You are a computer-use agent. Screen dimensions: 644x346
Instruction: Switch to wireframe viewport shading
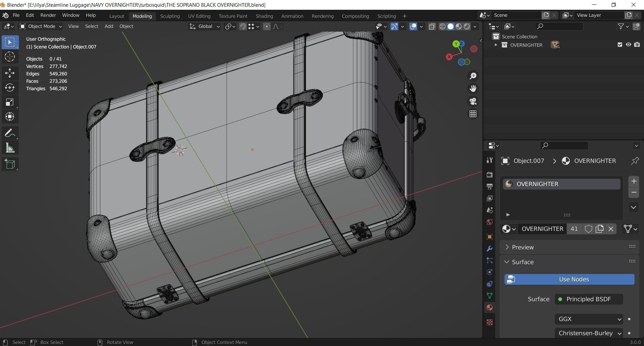[x=442, y=26]
